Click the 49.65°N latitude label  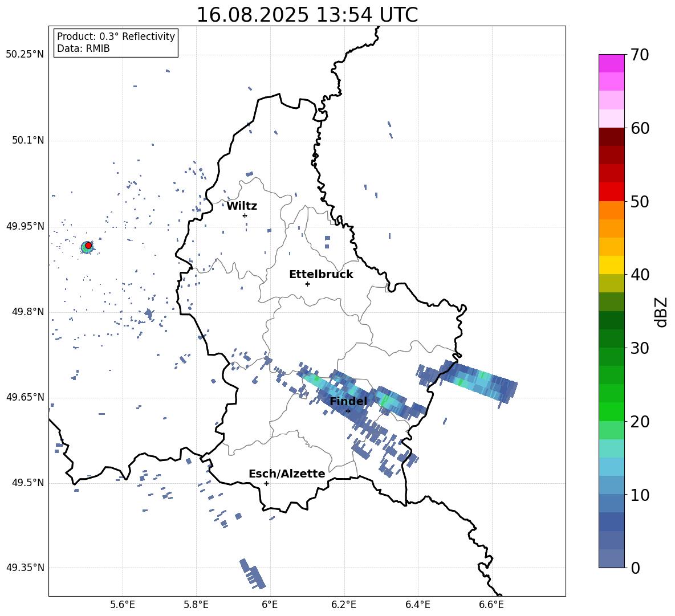tap(25, 397)
